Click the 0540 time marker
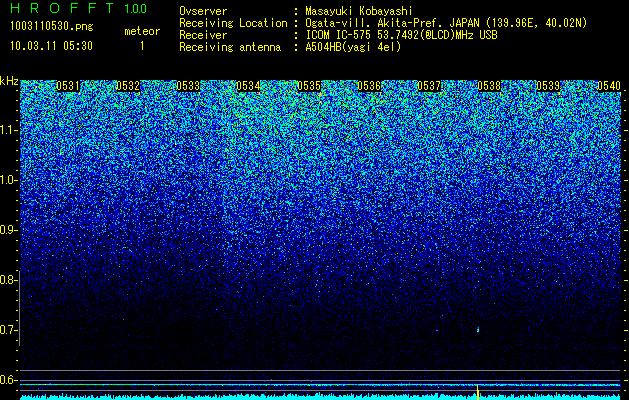This screenshot has width=629, height=400. point(609,86)
